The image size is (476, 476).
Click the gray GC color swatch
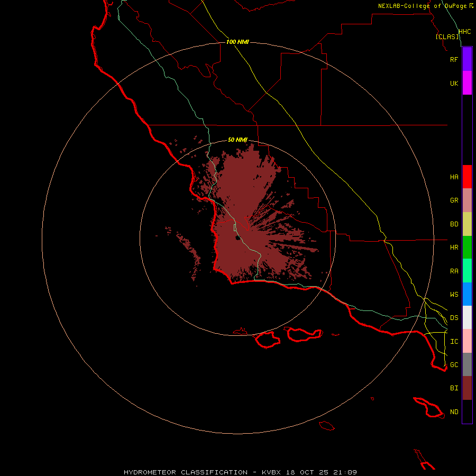[x=467, y=364]
